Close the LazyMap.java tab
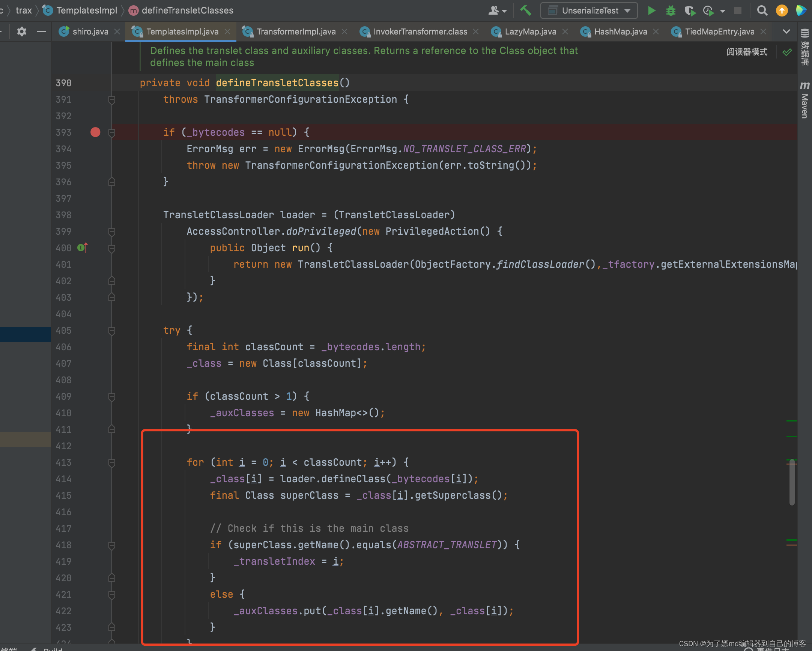The height and width of the screenshot is (651, 812). 565,31
